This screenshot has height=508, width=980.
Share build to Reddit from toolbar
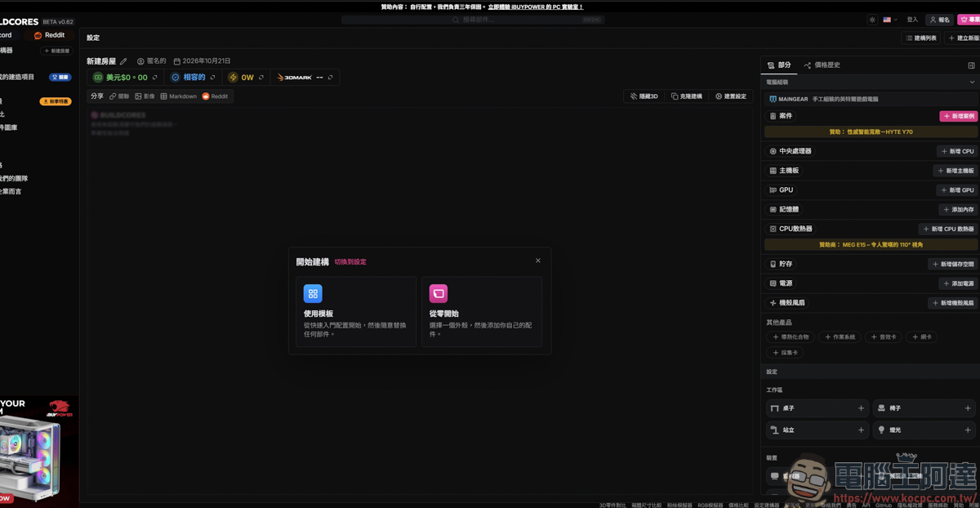click(216, 96)
